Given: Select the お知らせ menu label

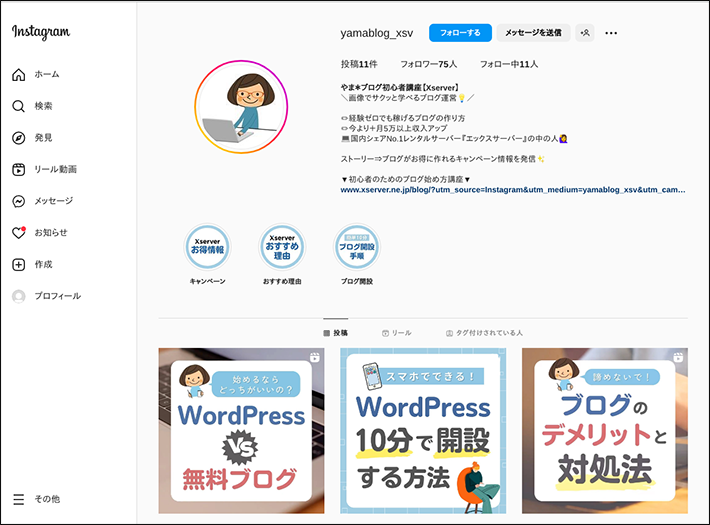Looking at the screenshot, I should click(x=51, y=233).
